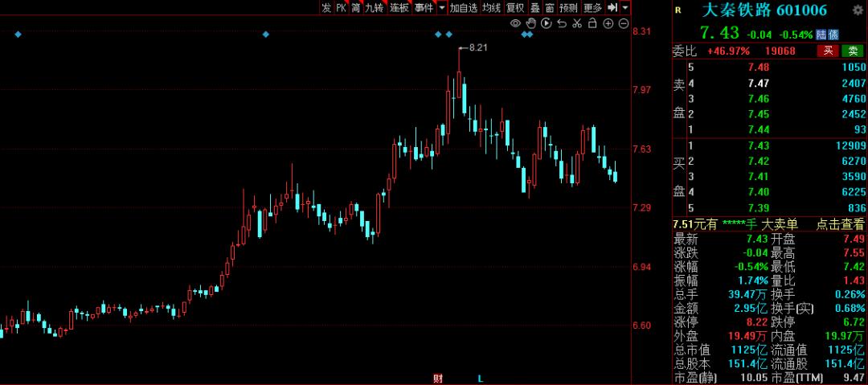The width and height of the screenshot is (868, 385).
Task: Open the 预测 forecast tool
Action: pyautogui.click(x=568, y=7)
